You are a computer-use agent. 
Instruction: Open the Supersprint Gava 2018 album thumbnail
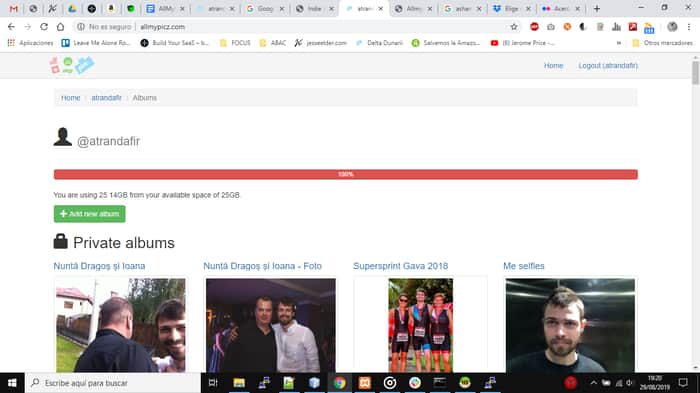(x=421, y=325)
